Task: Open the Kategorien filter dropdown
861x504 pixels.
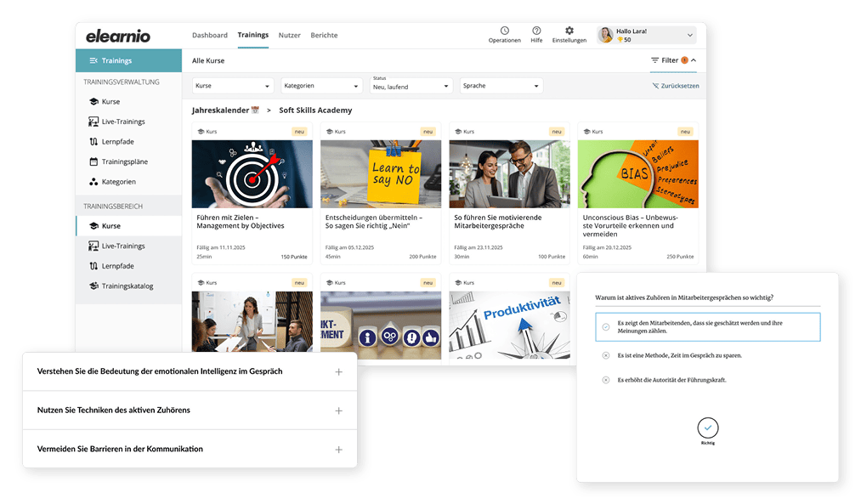Action: [x=321, y=86]
